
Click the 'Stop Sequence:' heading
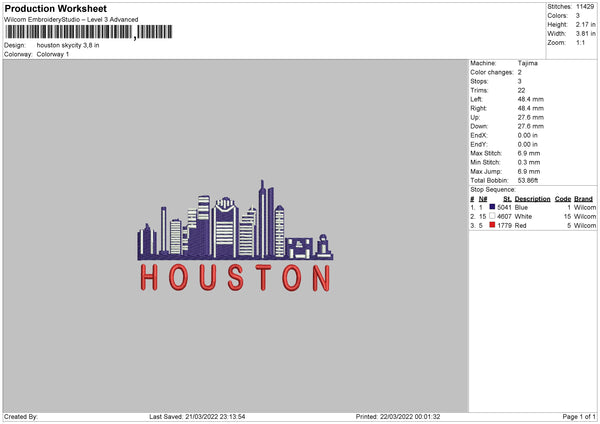(493, 189)
